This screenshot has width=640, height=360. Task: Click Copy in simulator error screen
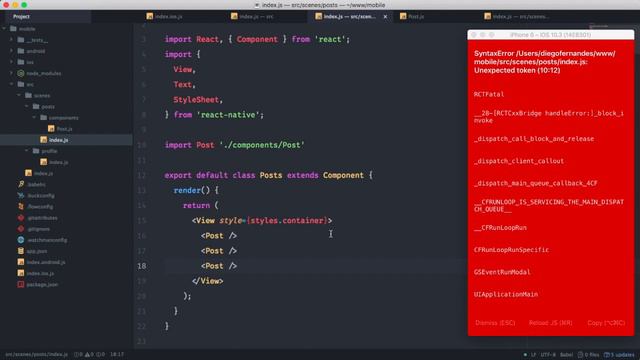click(606, 323)
